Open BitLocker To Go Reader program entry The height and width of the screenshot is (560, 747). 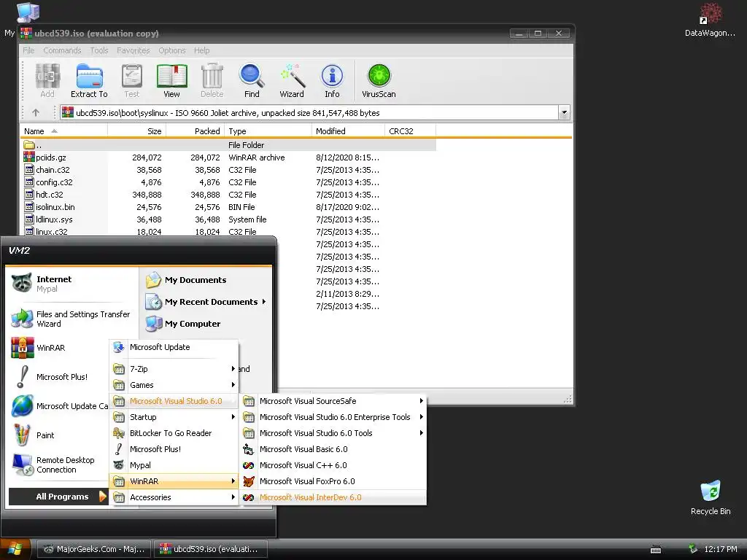pos(174,433)
